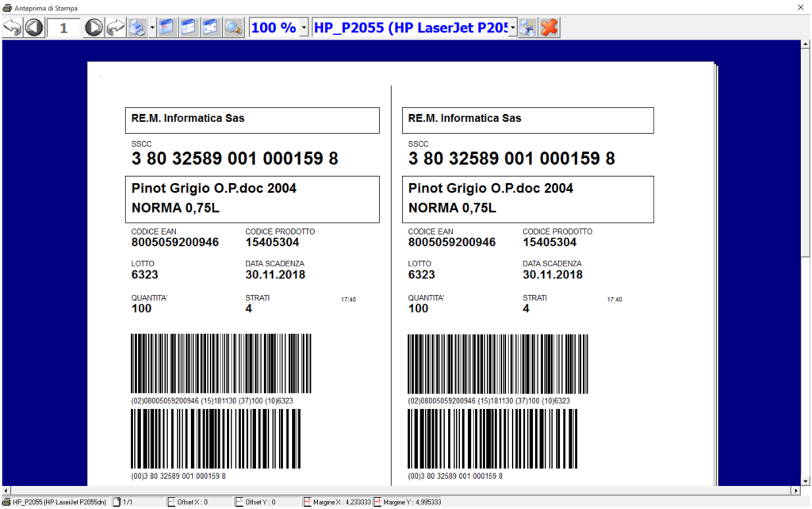Click left label's upper barcode
The width and height of the screenshot is (812, 509).
click(221, 363)
